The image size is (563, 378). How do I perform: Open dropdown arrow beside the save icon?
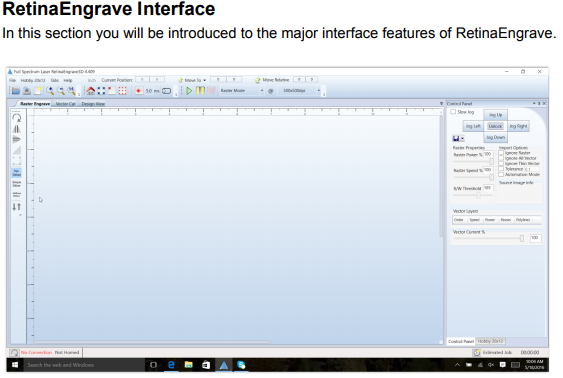(462, 139)
